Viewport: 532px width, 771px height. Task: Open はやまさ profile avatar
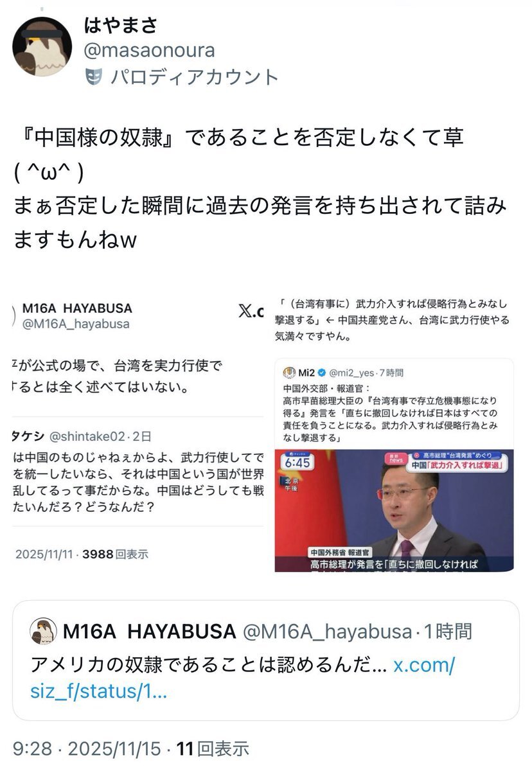coord(42,46)
